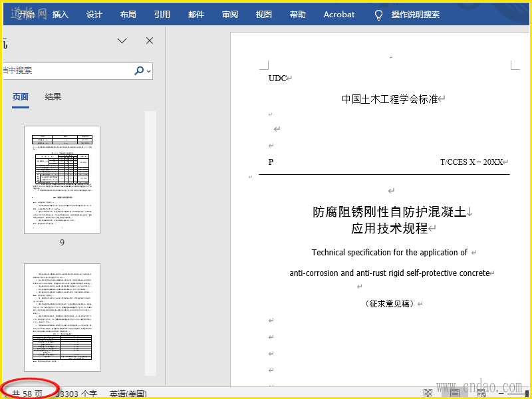Screen dimensions: 532x399
Task: Close the navigation pane
Action: [149, 41]
